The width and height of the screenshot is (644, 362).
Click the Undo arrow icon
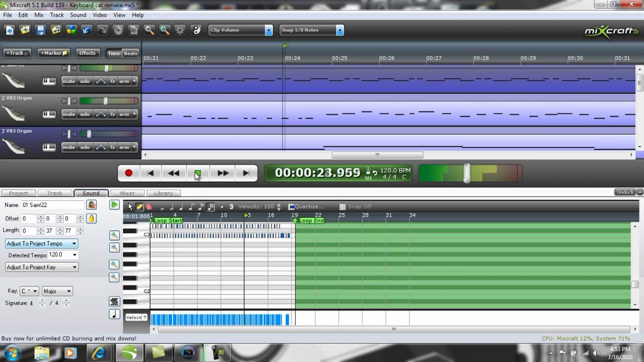pos(87,30)
